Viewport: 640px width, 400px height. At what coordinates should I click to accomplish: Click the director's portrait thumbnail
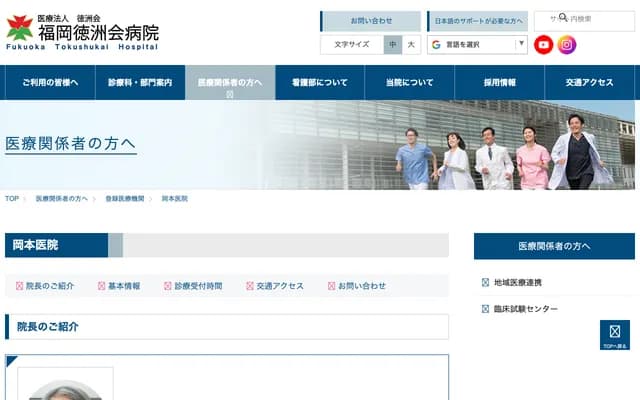pyautogui.click(x=65, y=384)
